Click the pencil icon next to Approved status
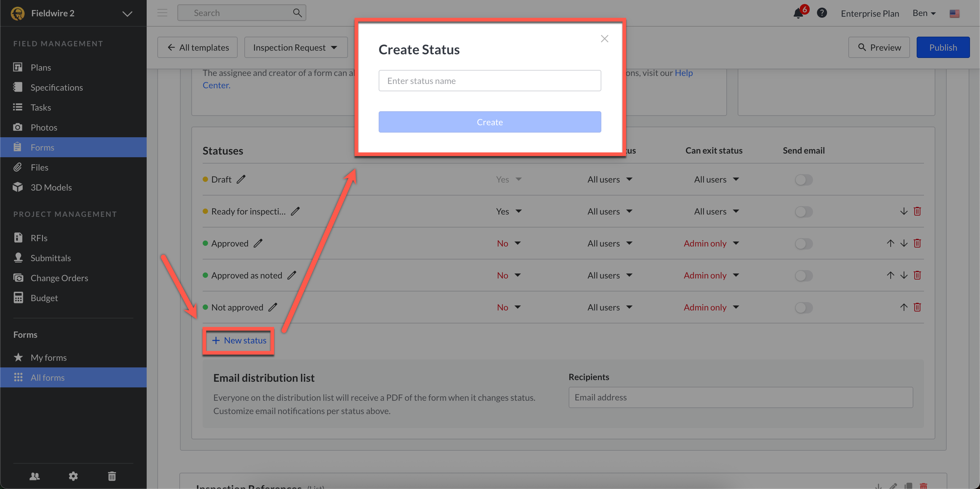The height and width of the screenshot is (489, 980). (258, 244)
